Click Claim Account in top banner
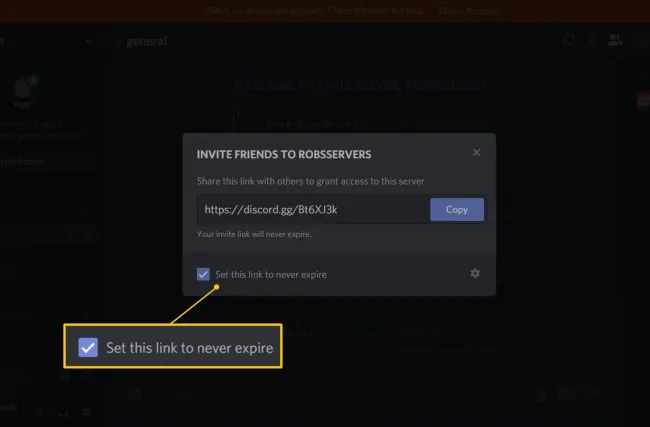Viewport: 650px width, 427px height. pos(469,10)
